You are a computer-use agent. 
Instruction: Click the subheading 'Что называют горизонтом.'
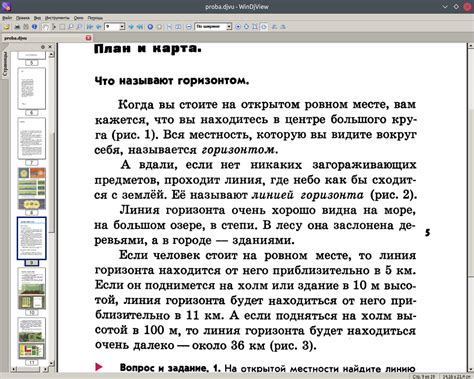[x=172, y=81]
